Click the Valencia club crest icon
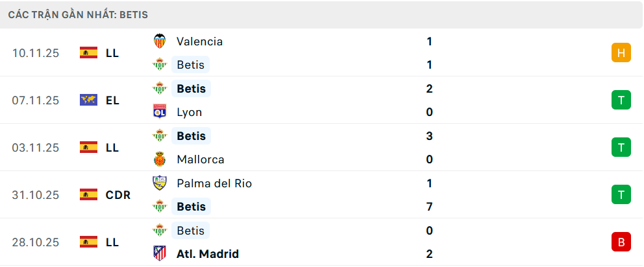This screenshot has width=644, height=267. click(159, 41)
